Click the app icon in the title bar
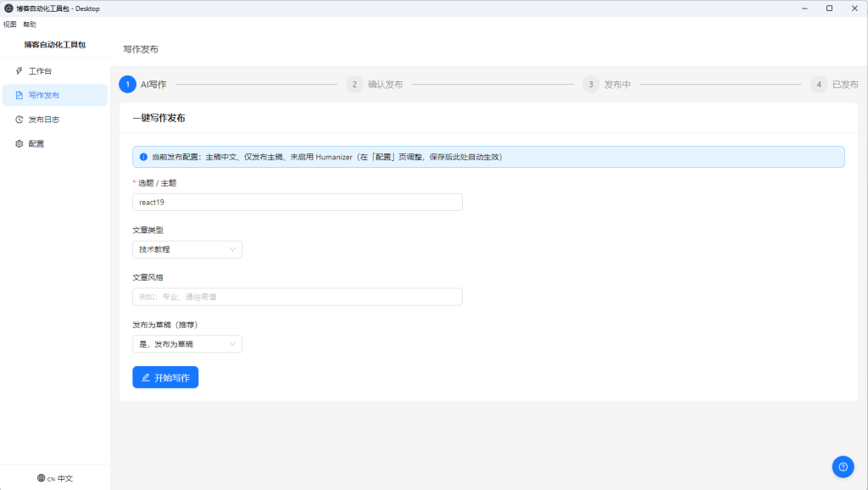This screenshot has height=490, width=868. [x=8, y=8]
